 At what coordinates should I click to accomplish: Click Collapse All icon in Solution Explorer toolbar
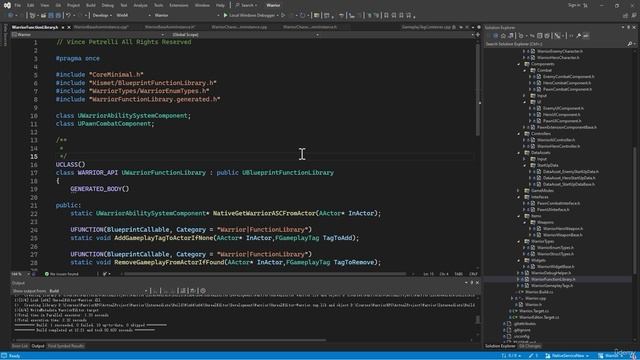tap(540, 36)
